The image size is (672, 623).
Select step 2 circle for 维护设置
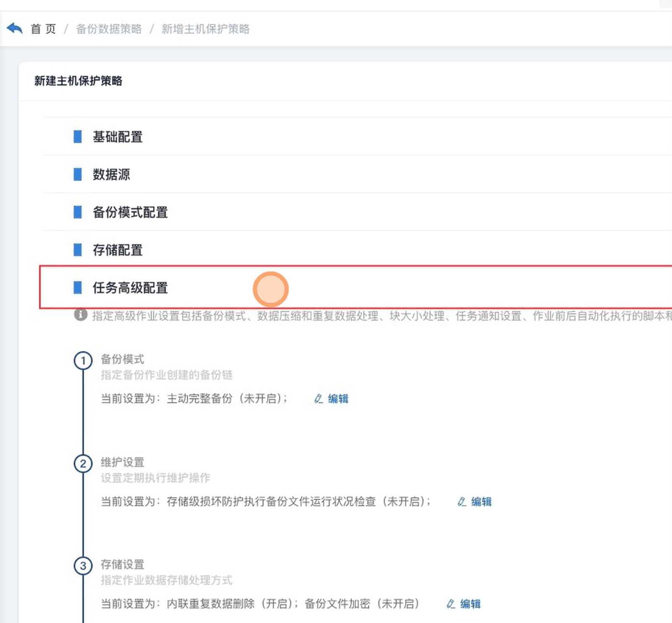[83, 464]
